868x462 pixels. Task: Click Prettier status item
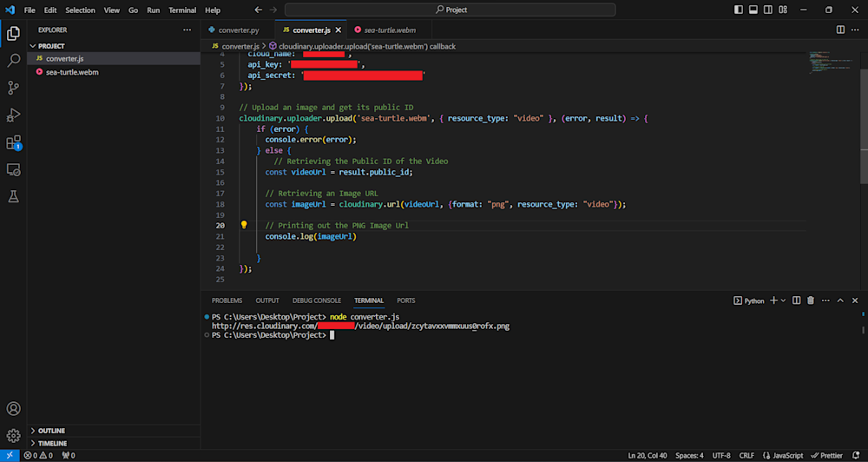click(x=827, y=455)
